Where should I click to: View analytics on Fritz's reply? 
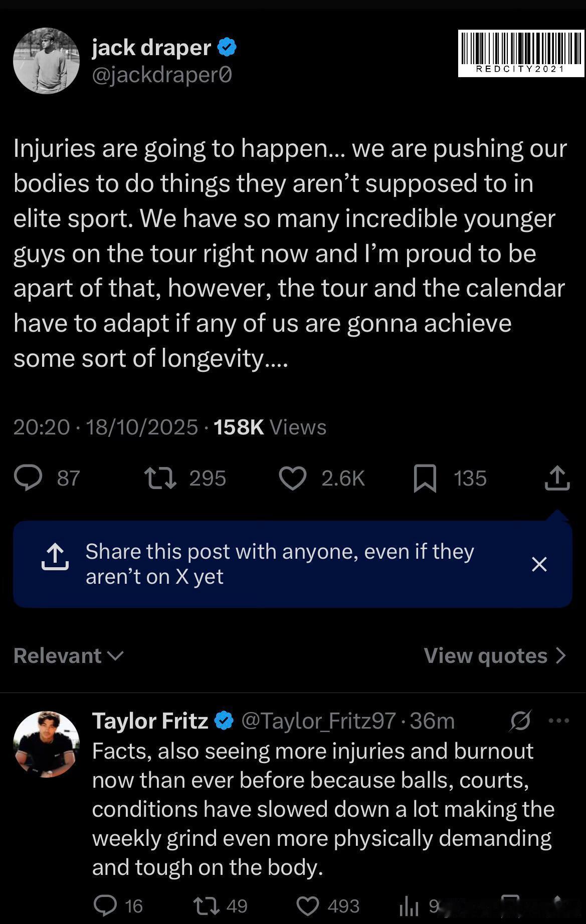(409, 905)
